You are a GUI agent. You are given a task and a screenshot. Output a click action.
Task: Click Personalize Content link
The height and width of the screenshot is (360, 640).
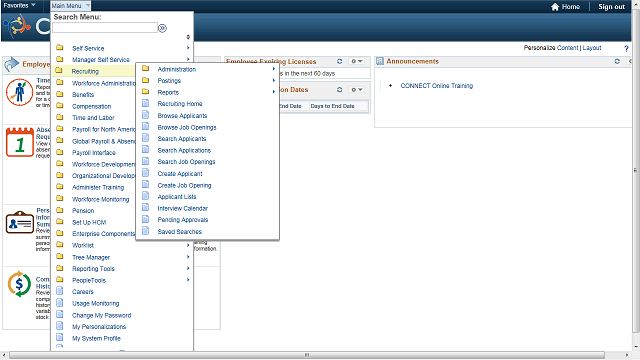click(551, 48)
